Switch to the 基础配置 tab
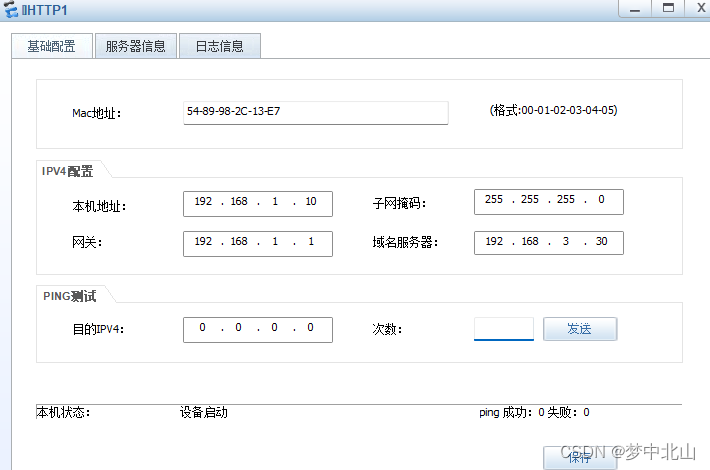Screen dimensions: 710x470 tap(52, 46)
